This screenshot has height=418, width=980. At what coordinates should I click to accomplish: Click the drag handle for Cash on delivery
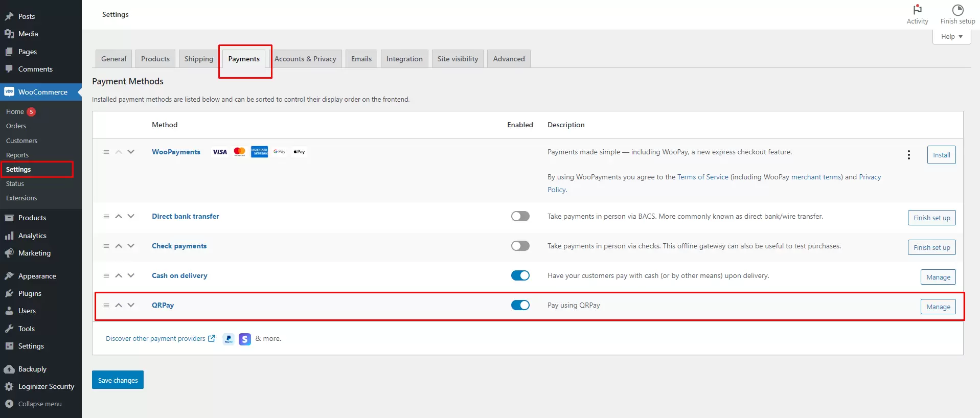(x=106, y=275)
